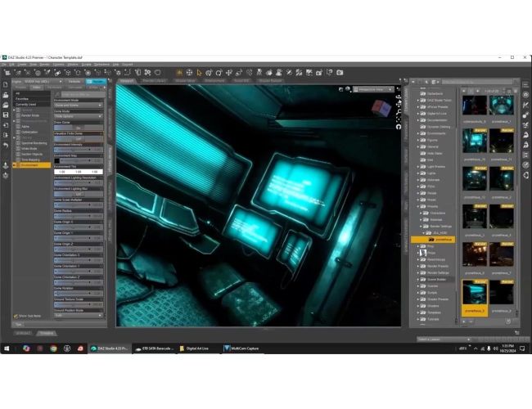Open the Create menu
The image size is (532, 409).
tap(22, 65)
